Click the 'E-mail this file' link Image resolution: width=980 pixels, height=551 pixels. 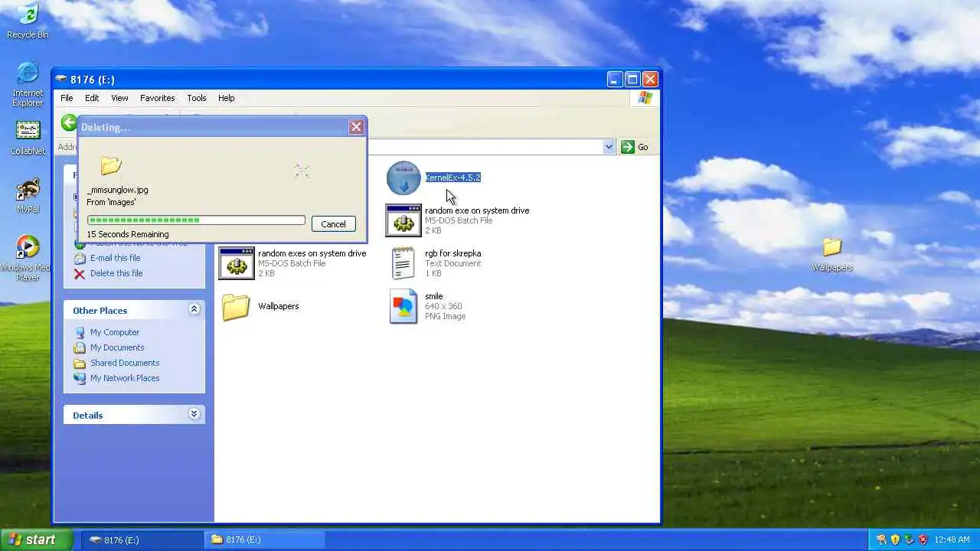[115, 258]
